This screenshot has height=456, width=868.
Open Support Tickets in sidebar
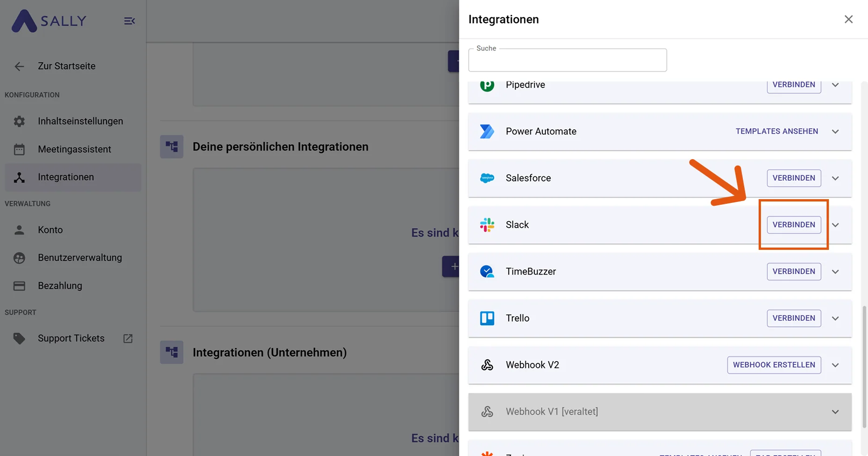tap(73, 338)
